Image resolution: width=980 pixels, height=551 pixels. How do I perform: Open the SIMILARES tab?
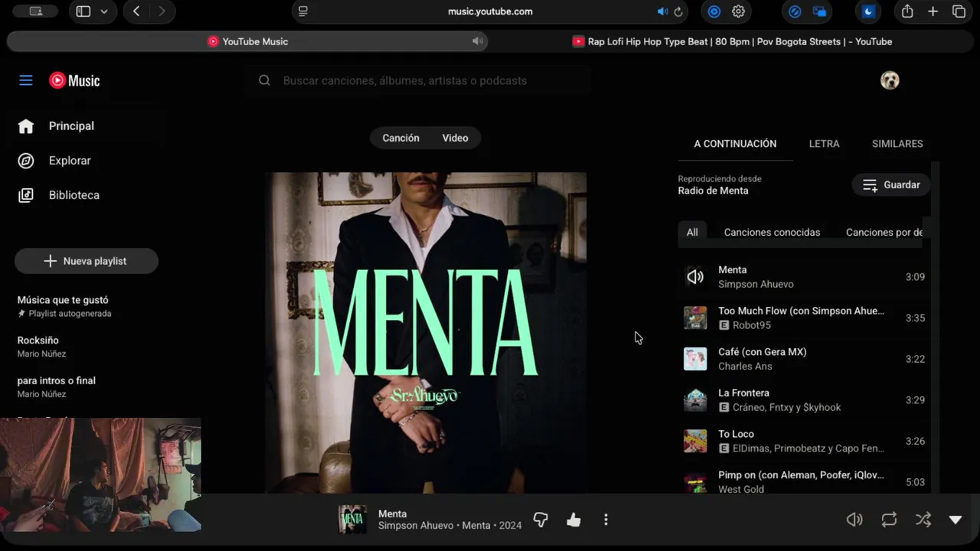[897, 144]
